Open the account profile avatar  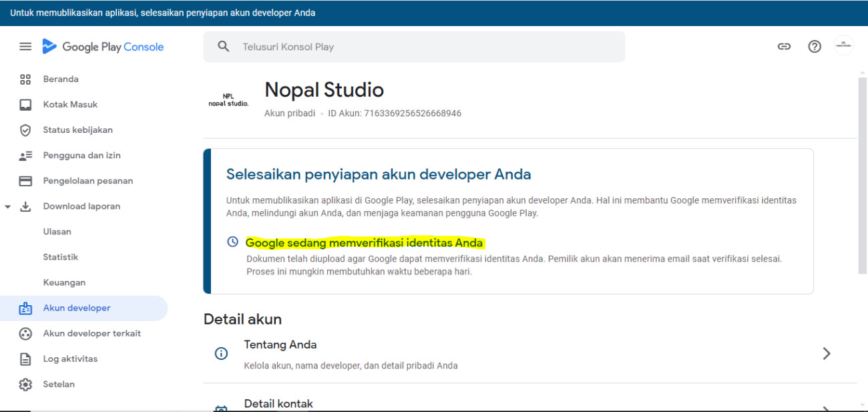coord(843,46)
